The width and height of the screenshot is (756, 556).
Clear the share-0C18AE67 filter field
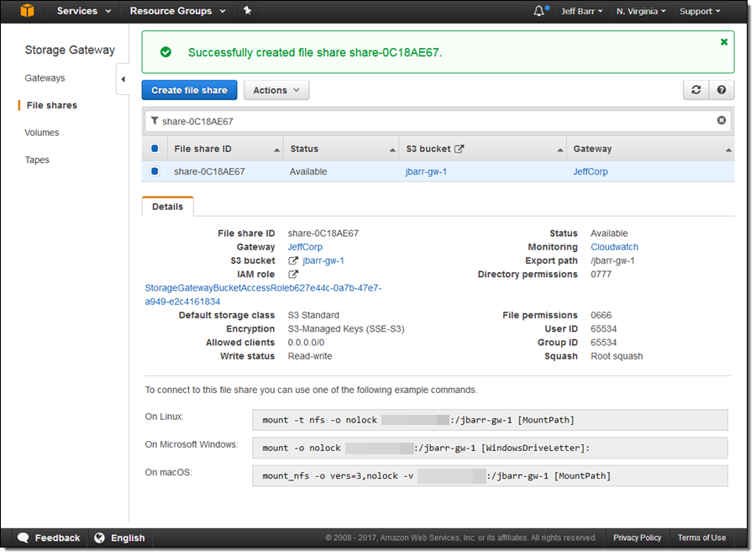722,120
